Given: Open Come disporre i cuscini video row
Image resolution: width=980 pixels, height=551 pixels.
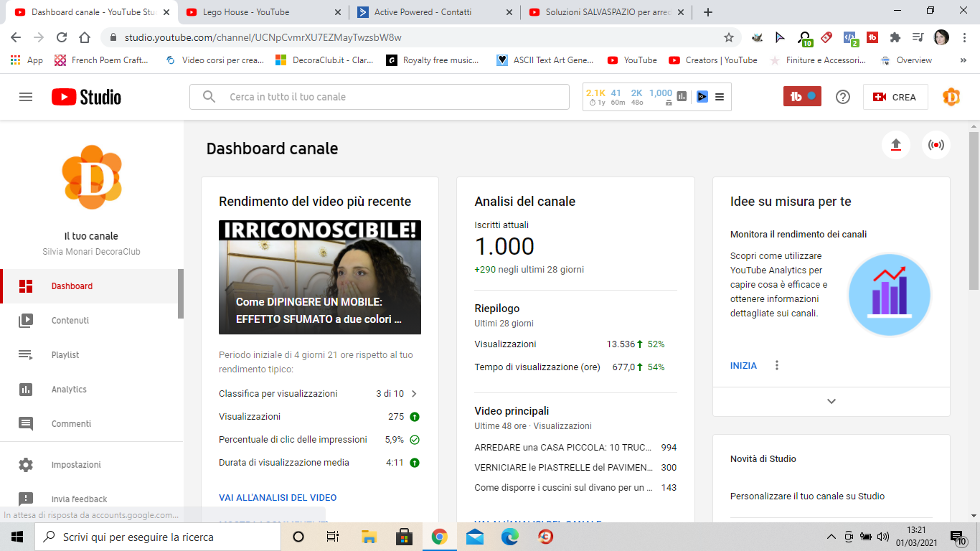Looking at the screenshot, I should [x=575, y=488].
